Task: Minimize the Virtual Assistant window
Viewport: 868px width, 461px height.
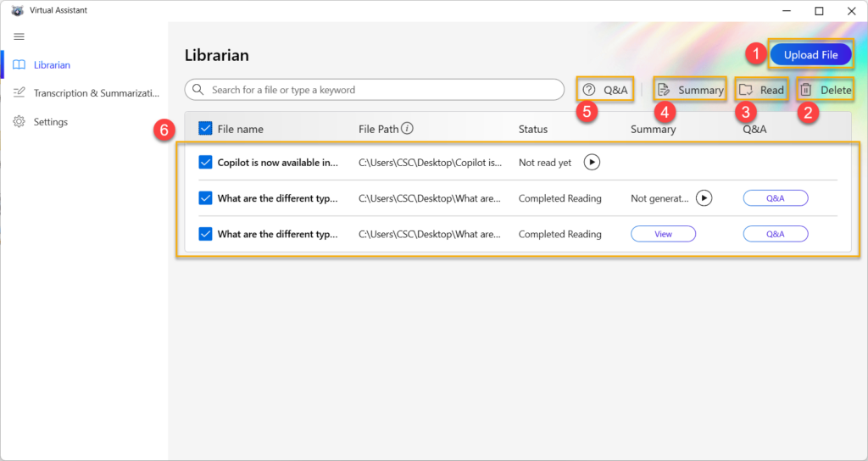Action: [787, 10]
